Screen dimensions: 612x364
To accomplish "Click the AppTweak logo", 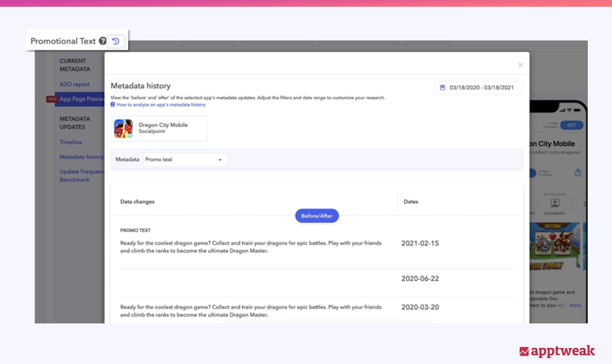I will pos(556,351).
